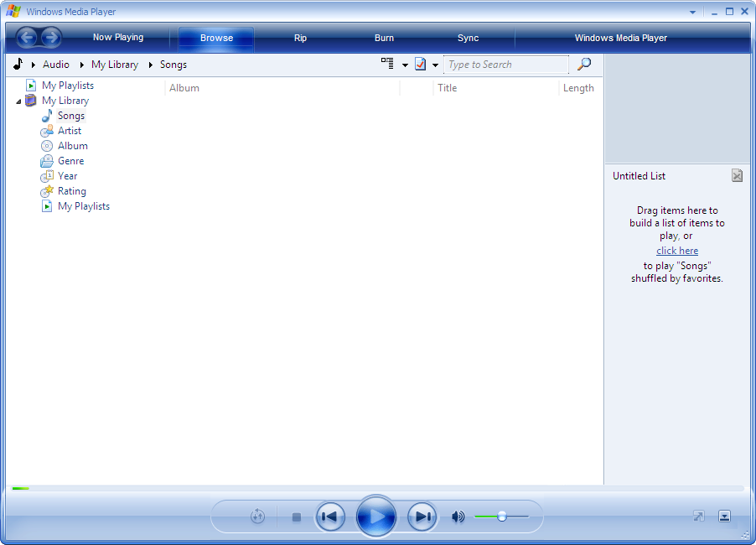
Task: Switch to the Burn tab
Action: 384,38
